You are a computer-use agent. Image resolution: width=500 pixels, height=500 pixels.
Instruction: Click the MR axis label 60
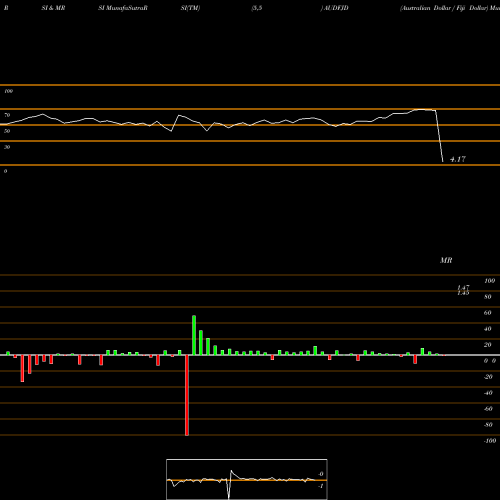[x=487, y=313]
